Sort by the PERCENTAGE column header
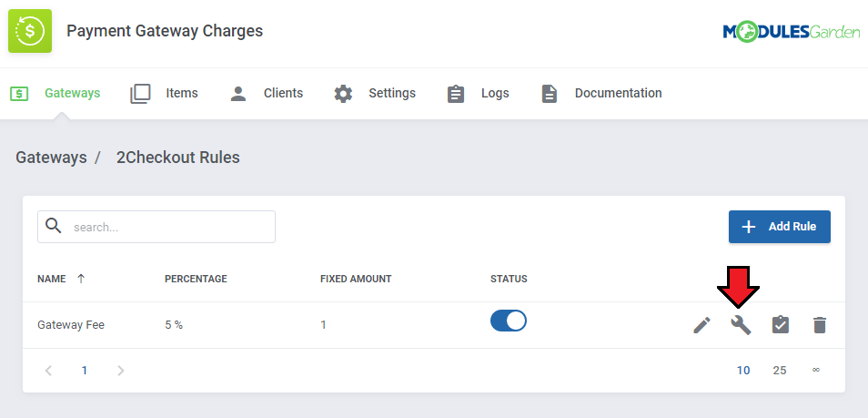Image resolution: width=868 pixels, height=418 pixels. tap(196, 279)
